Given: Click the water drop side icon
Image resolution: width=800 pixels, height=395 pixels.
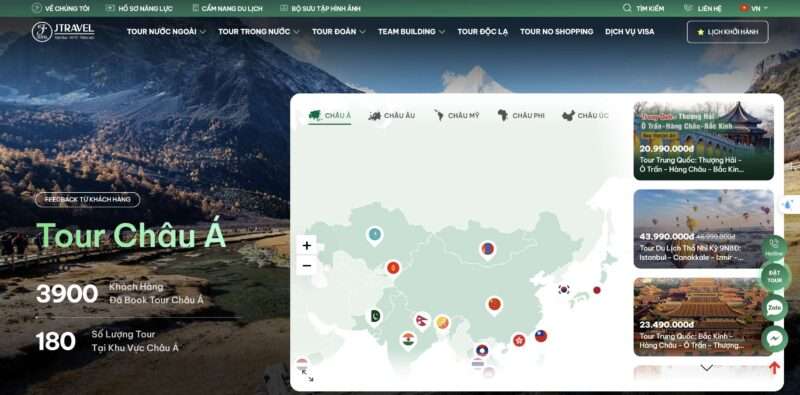Looking at the screenshot, I should [x=789, y=205].
